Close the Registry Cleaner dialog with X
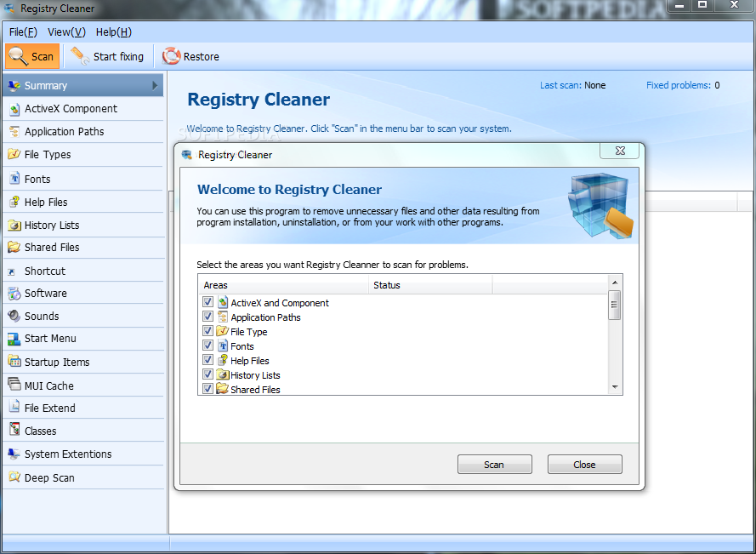Viewport: 756px width, 554px height. click(620, 151)
